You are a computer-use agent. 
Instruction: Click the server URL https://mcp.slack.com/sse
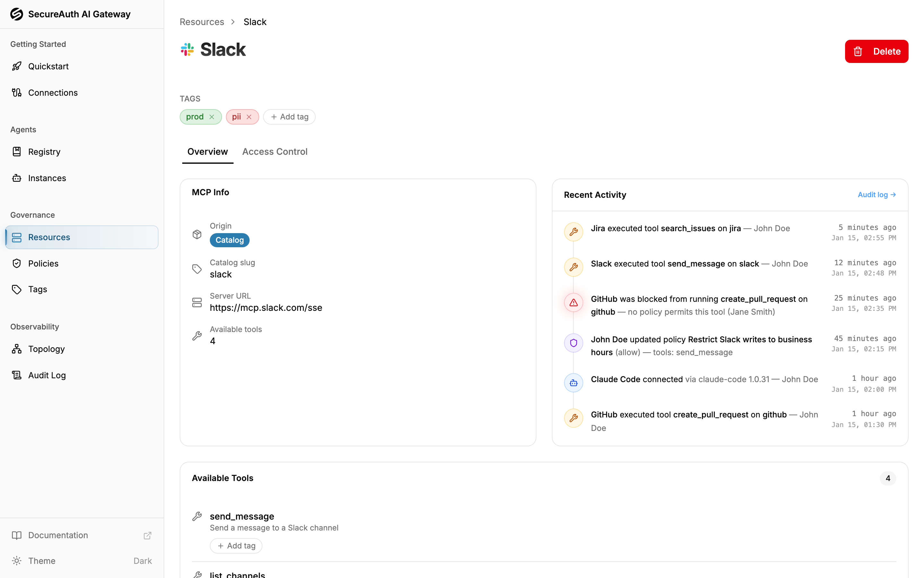click(266, 308)
